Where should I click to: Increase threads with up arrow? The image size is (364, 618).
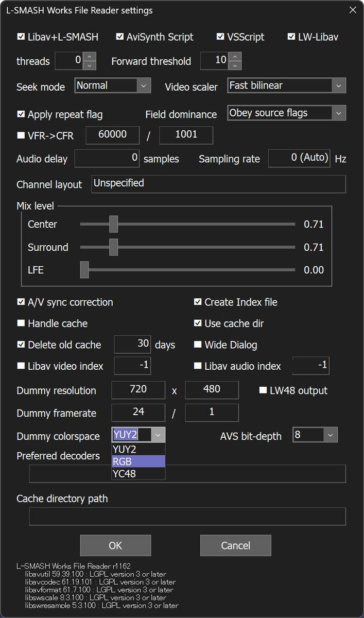coord(90,57)
